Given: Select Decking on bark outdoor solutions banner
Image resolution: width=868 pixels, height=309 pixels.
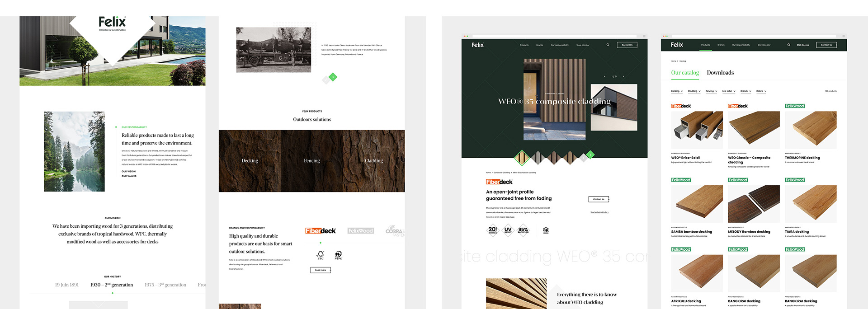Looking at the screenshot, I should 250,161.
